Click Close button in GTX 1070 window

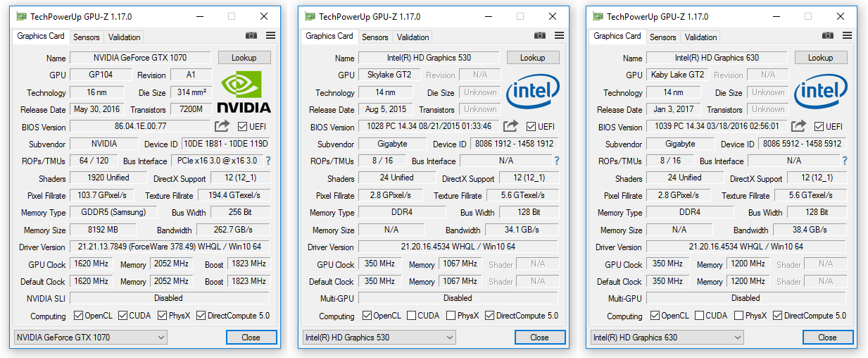click(251, 338)
